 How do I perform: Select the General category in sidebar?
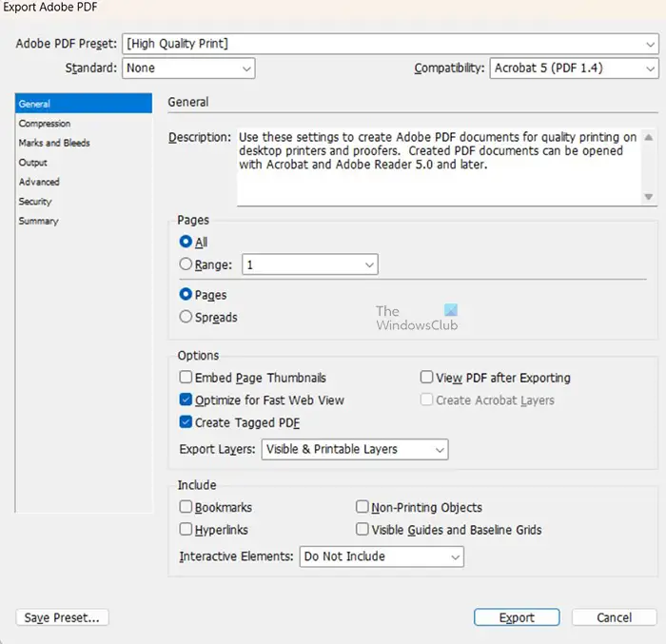84,104
